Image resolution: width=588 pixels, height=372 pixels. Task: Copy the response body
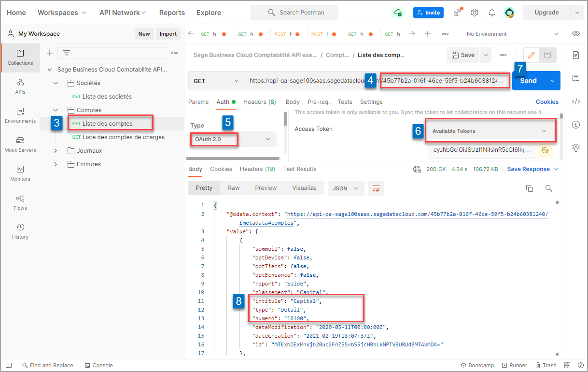[x=529, y=188]
